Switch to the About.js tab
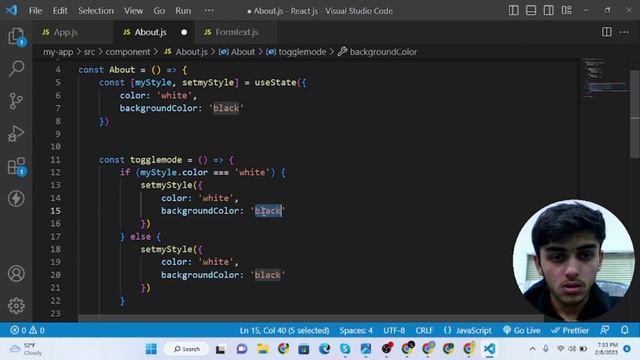The width and height of the screenshot is (640, 360). [x=154, y=32]
